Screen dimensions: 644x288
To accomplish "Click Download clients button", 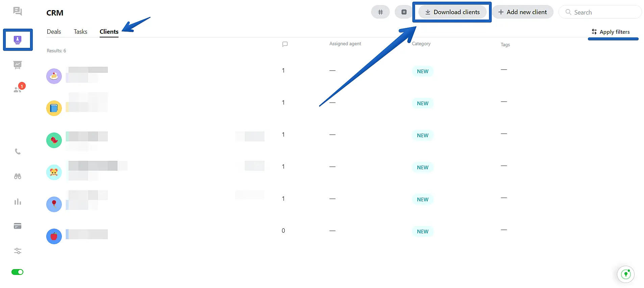I will coord(452,12).
